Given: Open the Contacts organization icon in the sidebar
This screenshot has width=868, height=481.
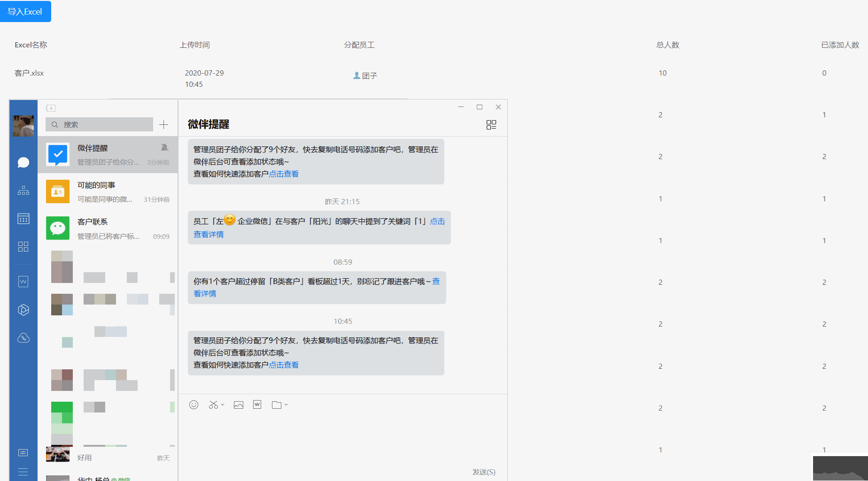Looking at the screenshot, I should (x=23, y=191).
